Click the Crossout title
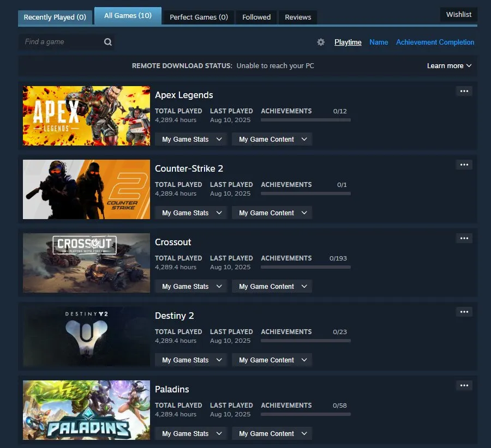The height and width of the screenshot is (448, 491). pos(173,242)
